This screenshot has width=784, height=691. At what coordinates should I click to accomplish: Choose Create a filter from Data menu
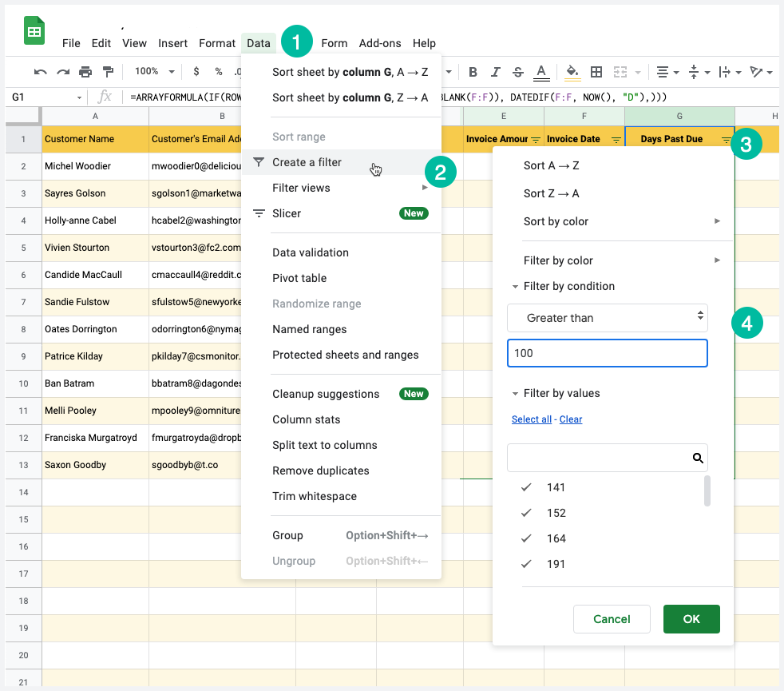click(307, 162)
